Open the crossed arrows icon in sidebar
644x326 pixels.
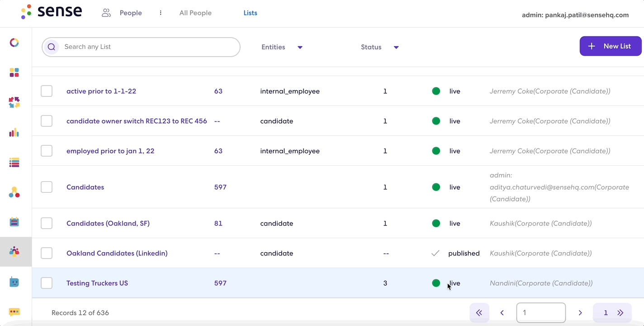tap(14, 102)
